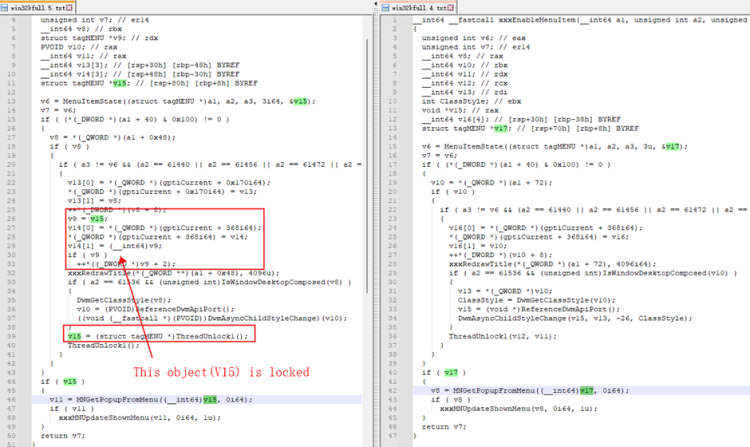Switch to the win32kfull.5.txt tab
This screenshot has height=447, width=750.
36,8
